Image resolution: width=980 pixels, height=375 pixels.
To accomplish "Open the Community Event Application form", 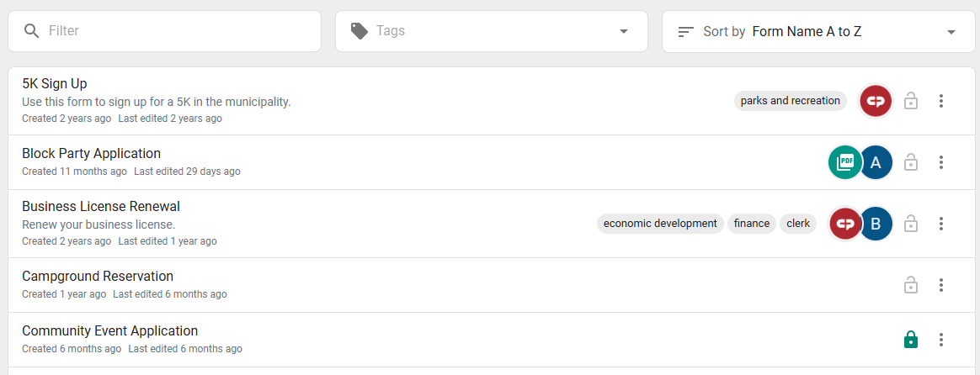I will point(109,330).
